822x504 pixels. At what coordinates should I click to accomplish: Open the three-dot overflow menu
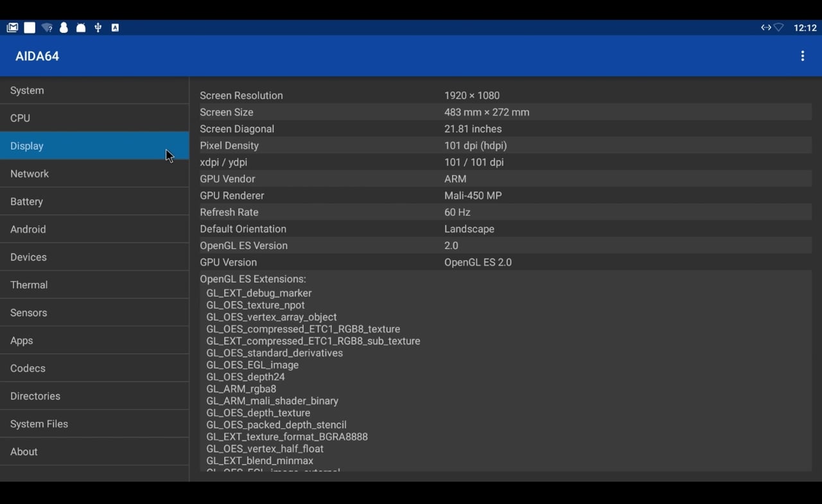click(802, 56)
